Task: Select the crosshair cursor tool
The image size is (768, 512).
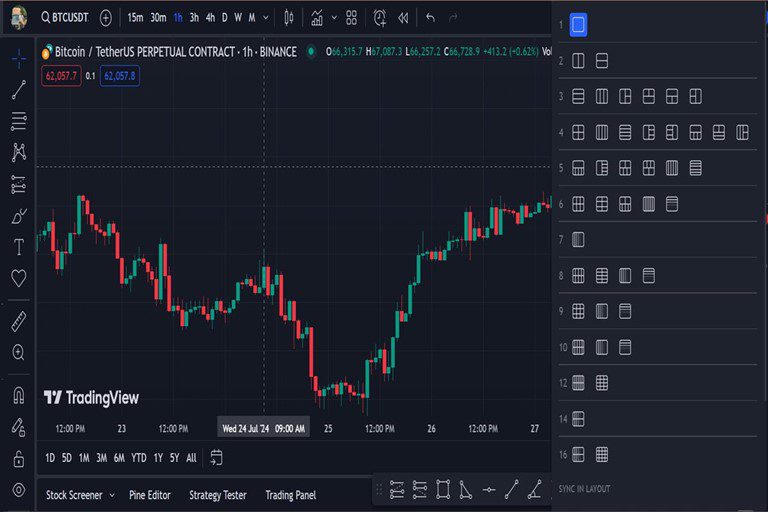Action: (x=19, y=59)
